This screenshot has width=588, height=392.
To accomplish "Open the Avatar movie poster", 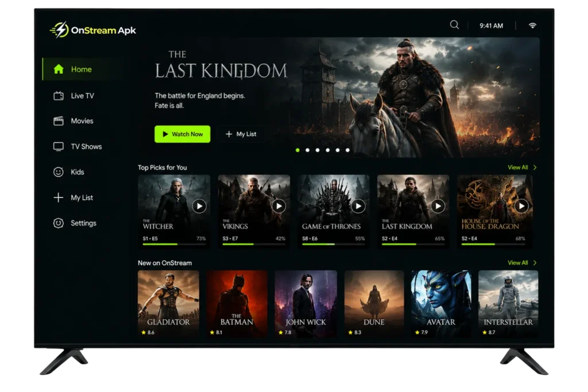I will click(441, 304).
